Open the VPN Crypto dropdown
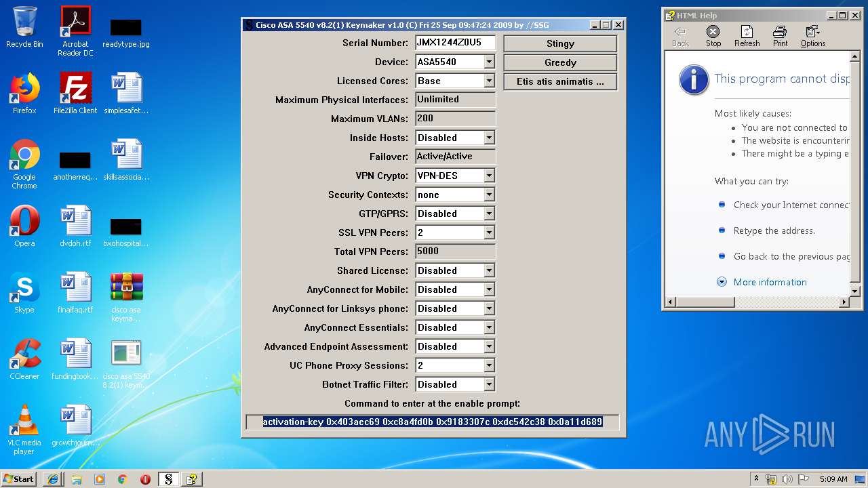 click(x=489, y=176)
